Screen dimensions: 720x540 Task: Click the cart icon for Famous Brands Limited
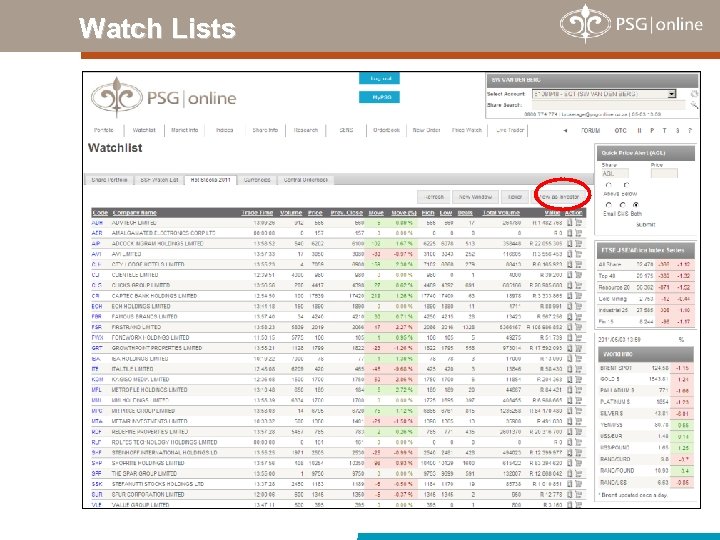point(578,317)
